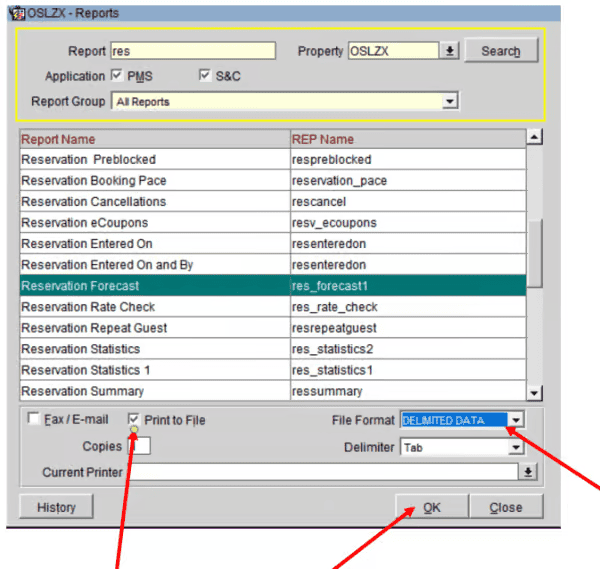Disable the Print to File checkbox
This screenshot has height=569, width=600.
click(134, 420)
